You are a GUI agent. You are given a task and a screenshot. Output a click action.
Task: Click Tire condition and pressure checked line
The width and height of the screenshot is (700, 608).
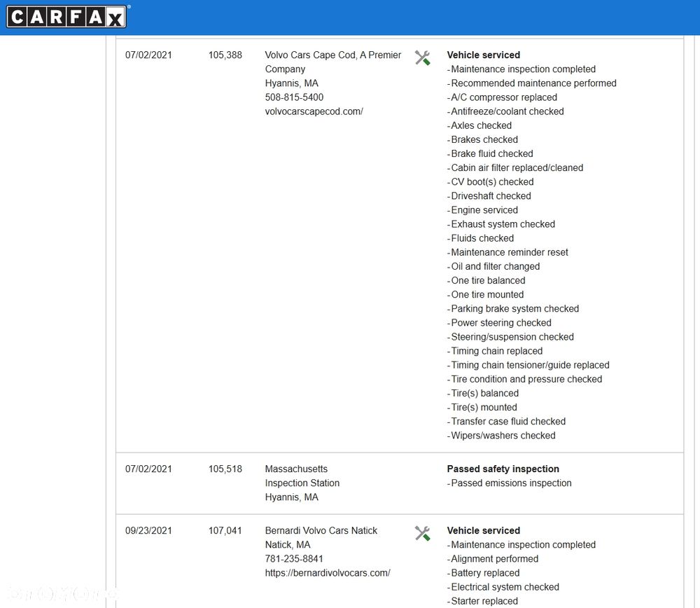click(x=524, y=379)
